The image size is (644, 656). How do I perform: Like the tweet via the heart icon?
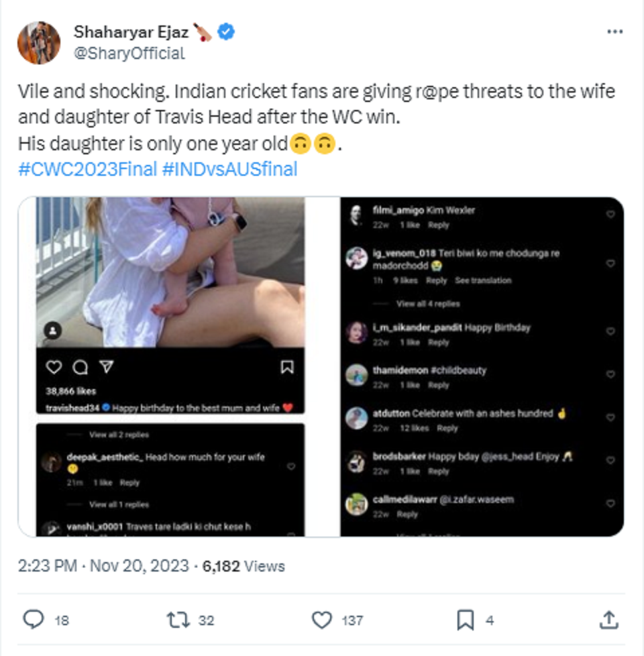pos(322,620)
